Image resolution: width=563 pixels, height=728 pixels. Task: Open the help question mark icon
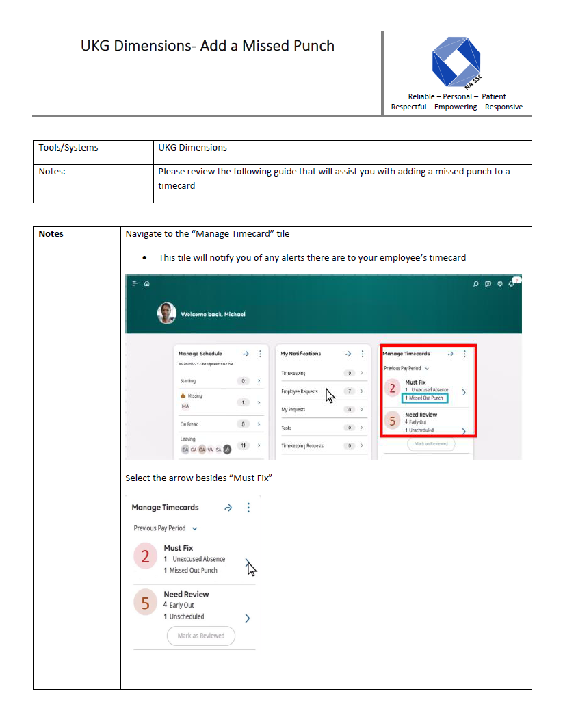(x=500, y=283)
